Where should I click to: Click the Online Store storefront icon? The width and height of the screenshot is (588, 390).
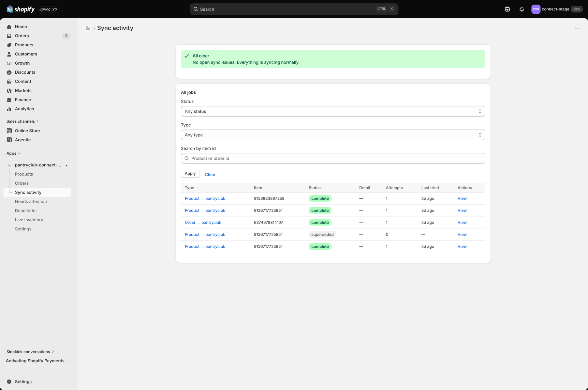tap(9, 131)
